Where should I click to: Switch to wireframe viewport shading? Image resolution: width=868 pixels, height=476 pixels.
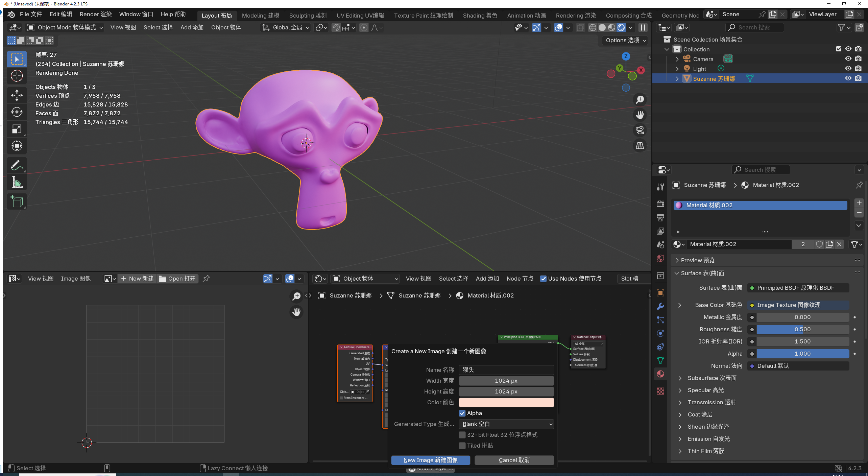[593, 28]
